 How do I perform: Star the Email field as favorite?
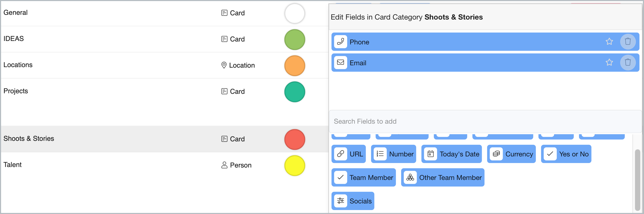pos(609,63)
